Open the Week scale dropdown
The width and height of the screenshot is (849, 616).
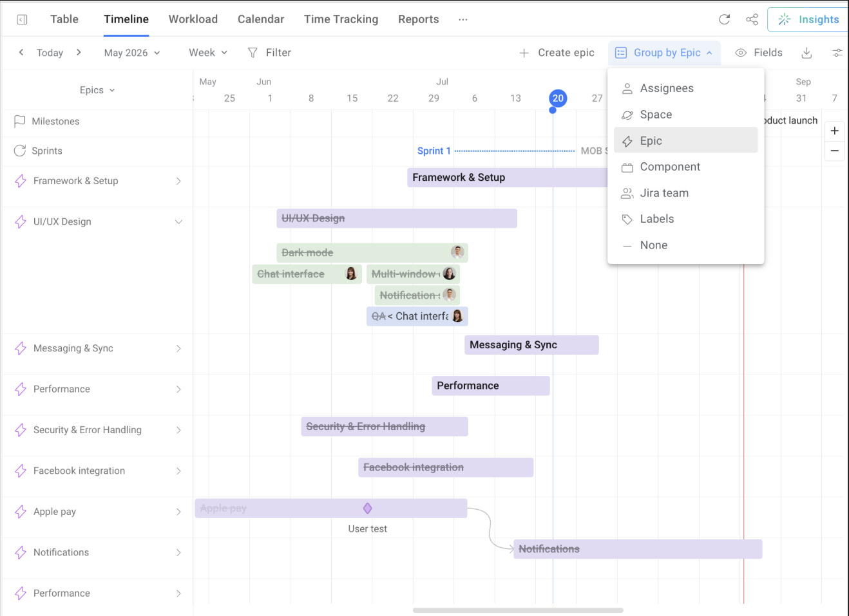click(208, 53)
